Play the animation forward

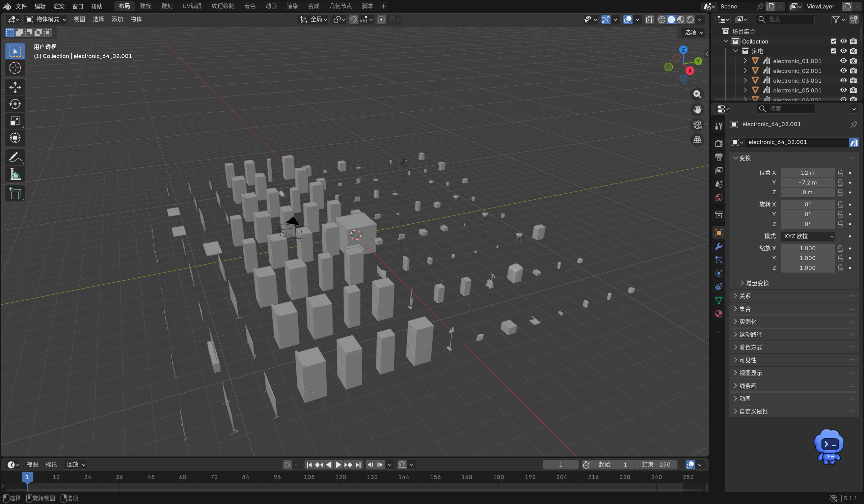[338, 465]
